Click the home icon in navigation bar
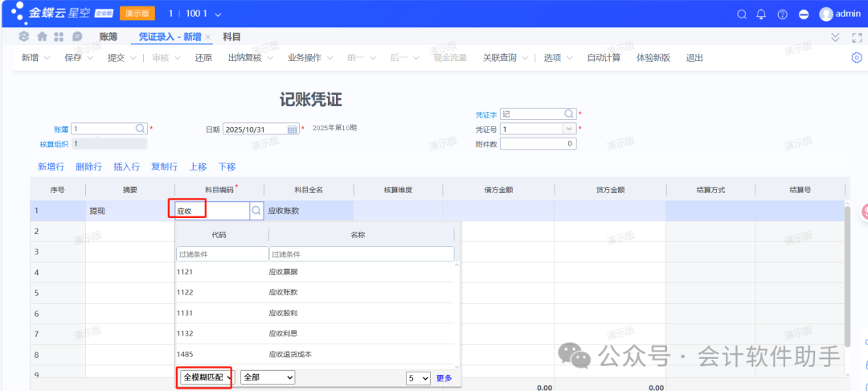The width and height of the screenshot is (868, 391). coord(42,37)
